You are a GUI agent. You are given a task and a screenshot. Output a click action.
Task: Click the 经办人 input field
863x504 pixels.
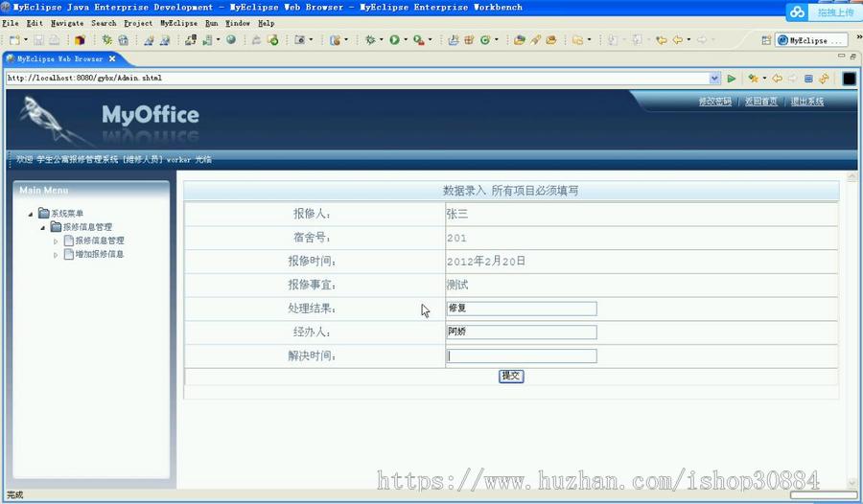pyautogui.click(x=522, y=332)
